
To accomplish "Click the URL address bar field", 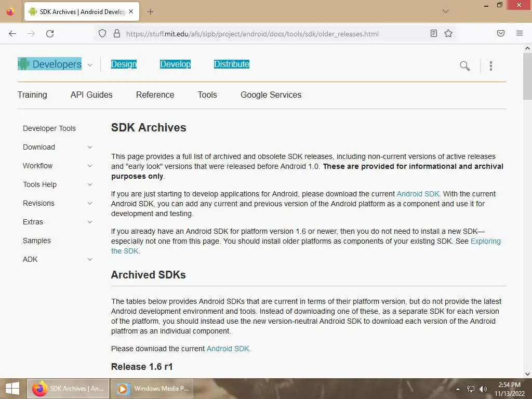I will 275,34.
